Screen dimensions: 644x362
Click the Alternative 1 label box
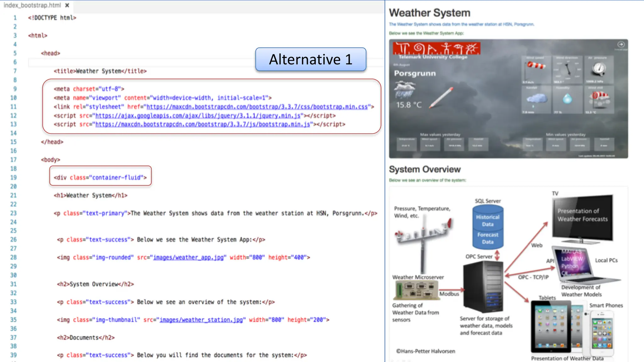[311, 59]
